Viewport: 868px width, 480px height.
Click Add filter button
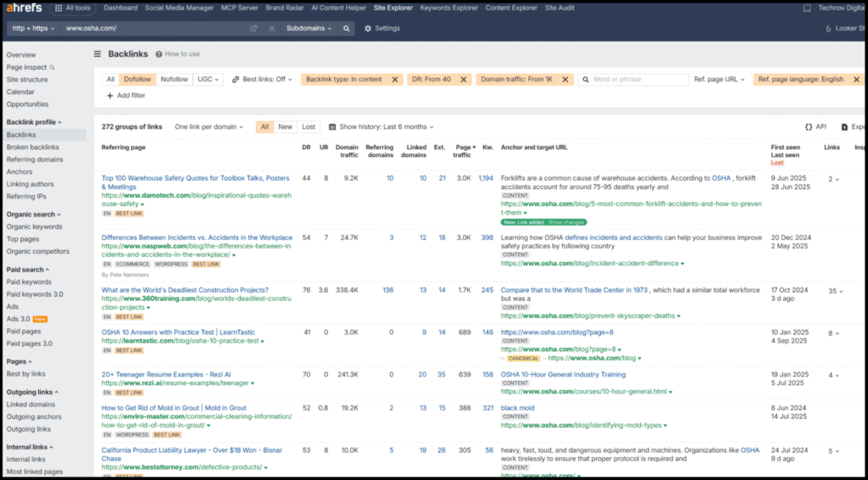[x=126, y=96]
